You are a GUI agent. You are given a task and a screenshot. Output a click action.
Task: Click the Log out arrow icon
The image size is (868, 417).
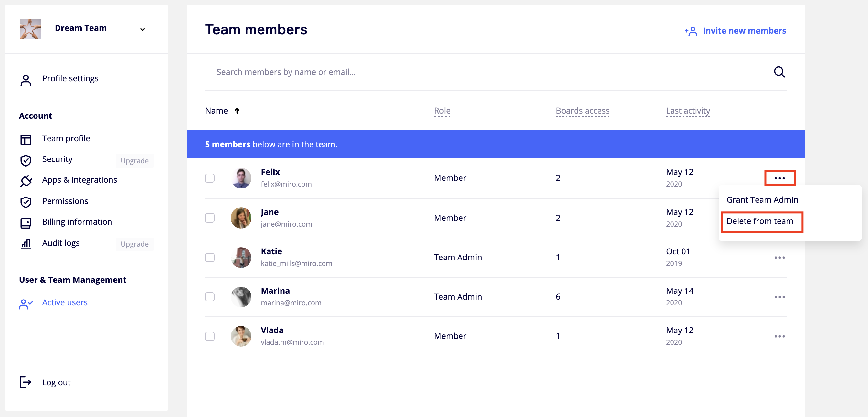pyautogui.click(x=26, y=382)
